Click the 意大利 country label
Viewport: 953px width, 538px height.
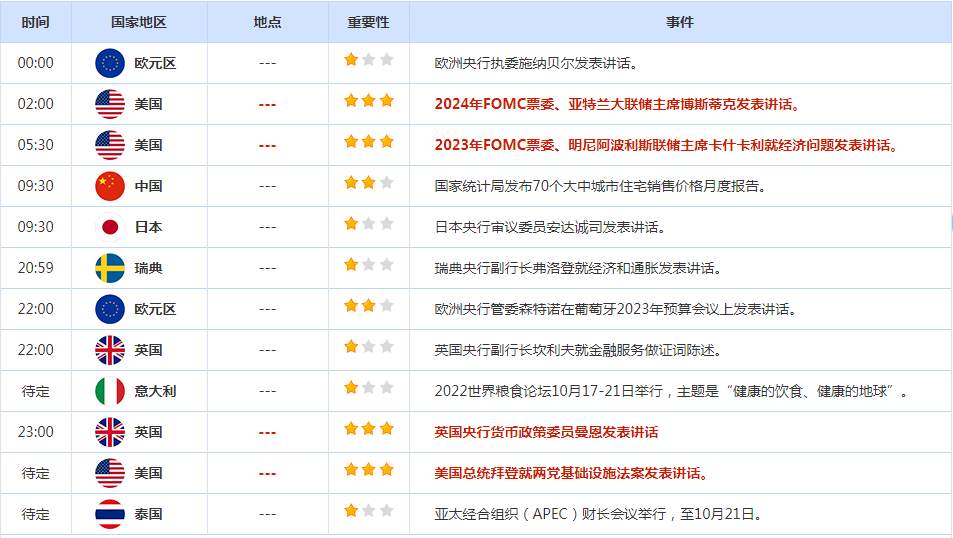(155, 391)
